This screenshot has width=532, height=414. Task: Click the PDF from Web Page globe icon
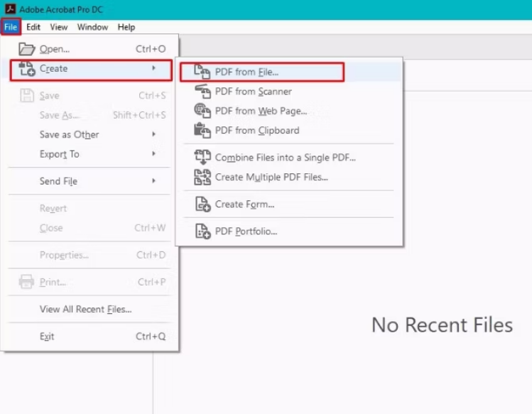pyautogui.click(x=202, y=111)
